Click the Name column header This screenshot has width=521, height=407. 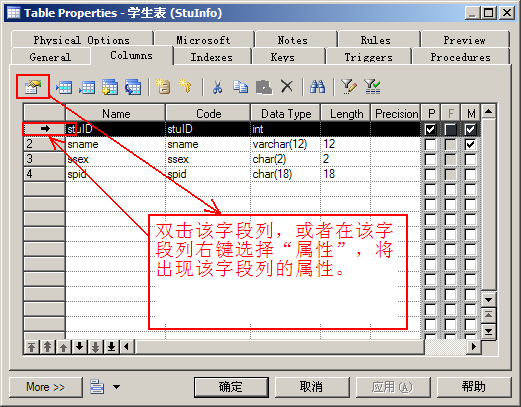(116, 114)
